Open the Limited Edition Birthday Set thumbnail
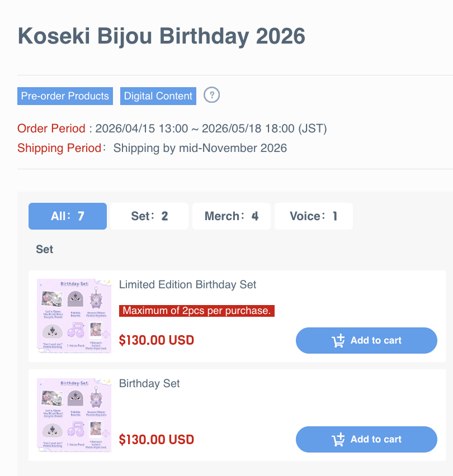453x476 pixels. [74, 316]
